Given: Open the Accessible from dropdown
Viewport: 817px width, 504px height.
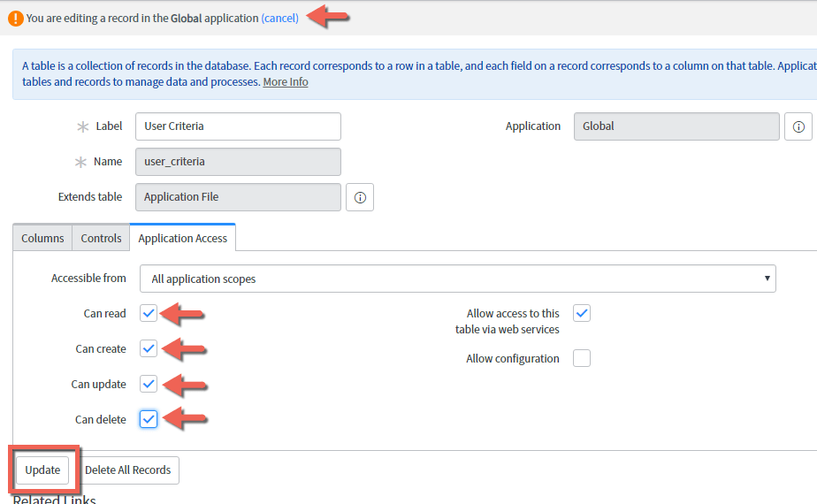Looking at the screenshot, I should 457,279.
